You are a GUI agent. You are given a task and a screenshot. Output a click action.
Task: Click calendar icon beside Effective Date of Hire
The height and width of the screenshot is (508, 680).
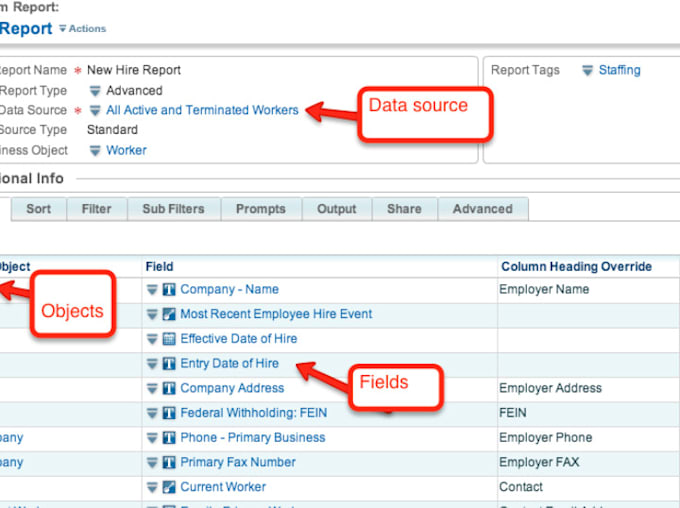tap(169, 339)
